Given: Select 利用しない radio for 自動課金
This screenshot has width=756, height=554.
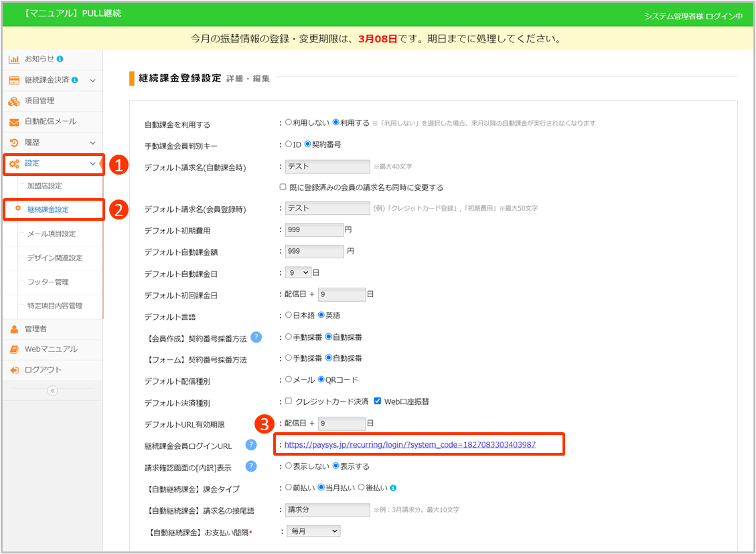Looking at the screenshot, I should pos(289,123).
